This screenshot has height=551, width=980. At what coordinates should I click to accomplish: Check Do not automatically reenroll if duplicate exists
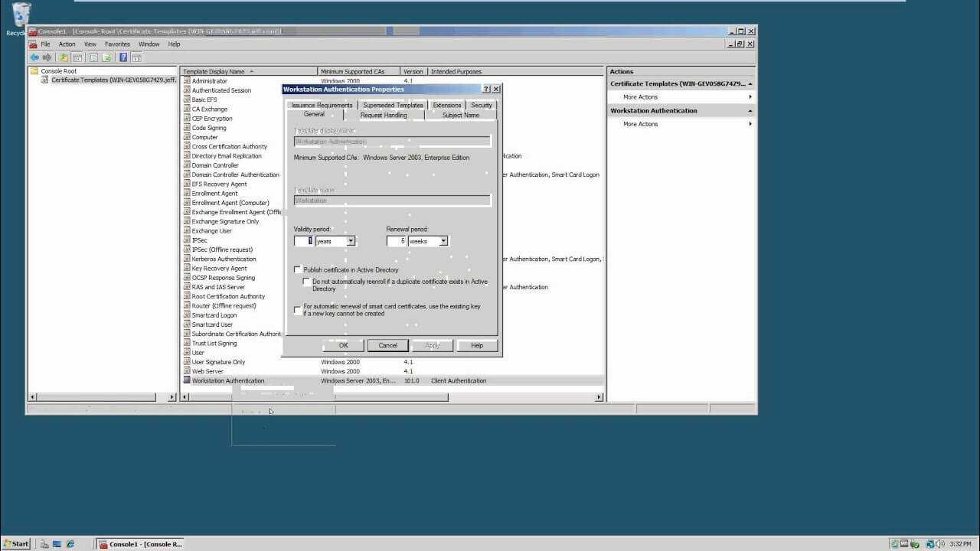click(307, 282)
